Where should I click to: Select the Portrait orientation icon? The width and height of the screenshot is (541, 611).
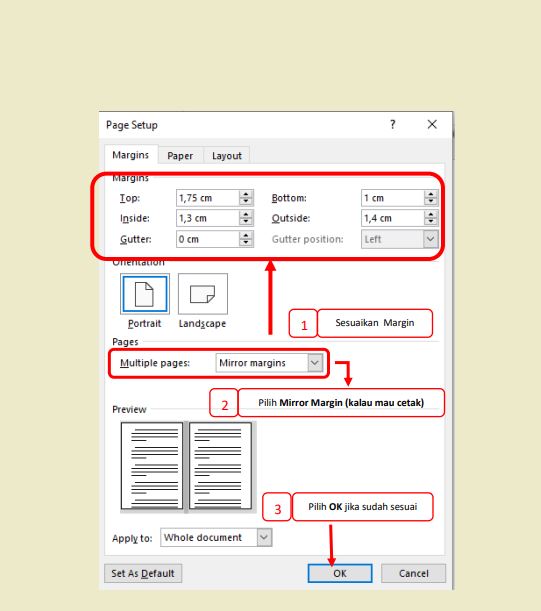coord(145,293)
